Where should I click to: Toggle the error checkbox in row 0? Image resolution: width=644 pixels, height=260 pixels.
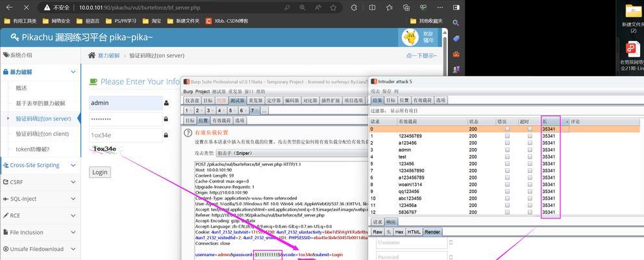point(507,129)
